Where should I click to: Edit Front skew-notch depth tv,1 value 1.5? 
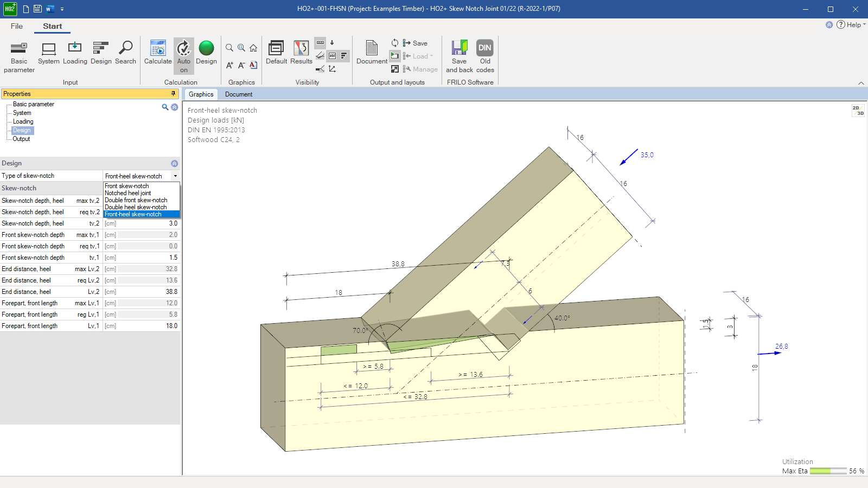click(148, 258)
